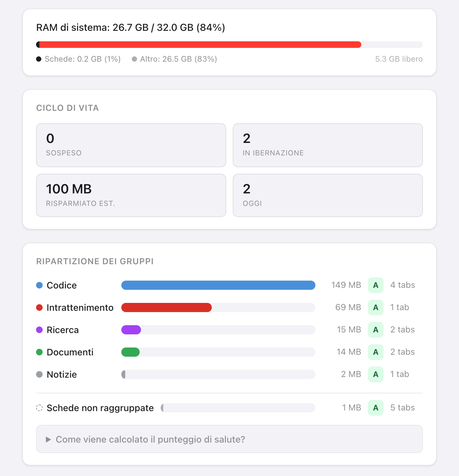Click the A health badge for Documenti
This screenshot has width=459, height=476.
pos(376,352)
